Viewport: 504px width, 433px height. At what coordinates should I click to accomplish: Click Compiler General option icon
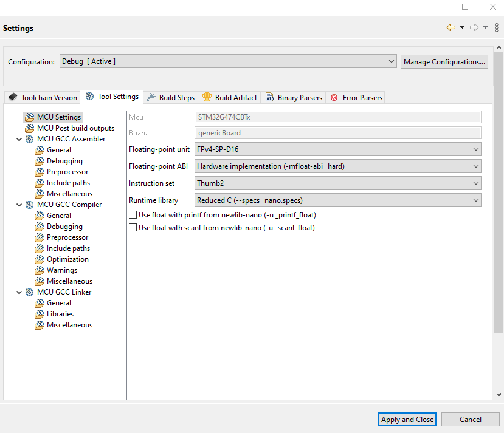[x=40, y=216]
